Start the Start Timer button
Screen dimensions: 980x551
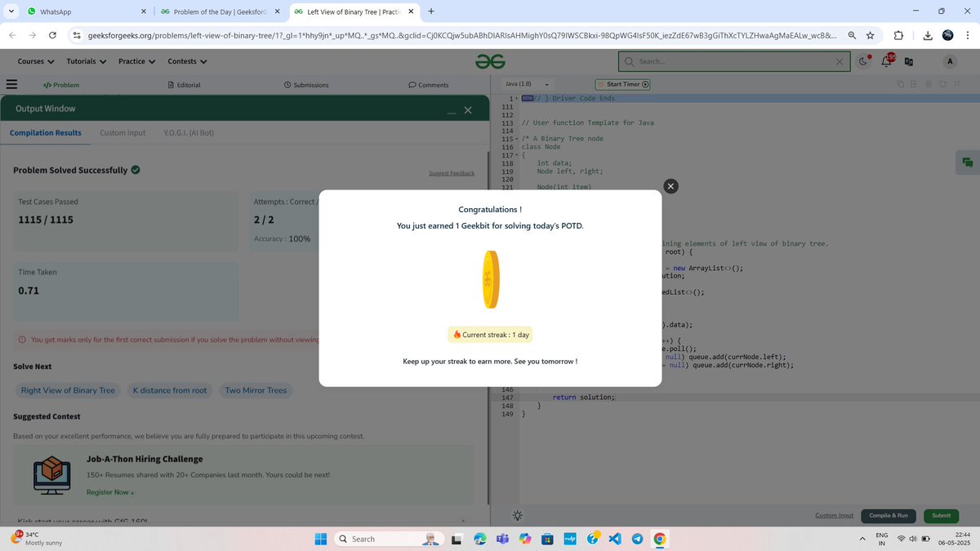[623, 84]
